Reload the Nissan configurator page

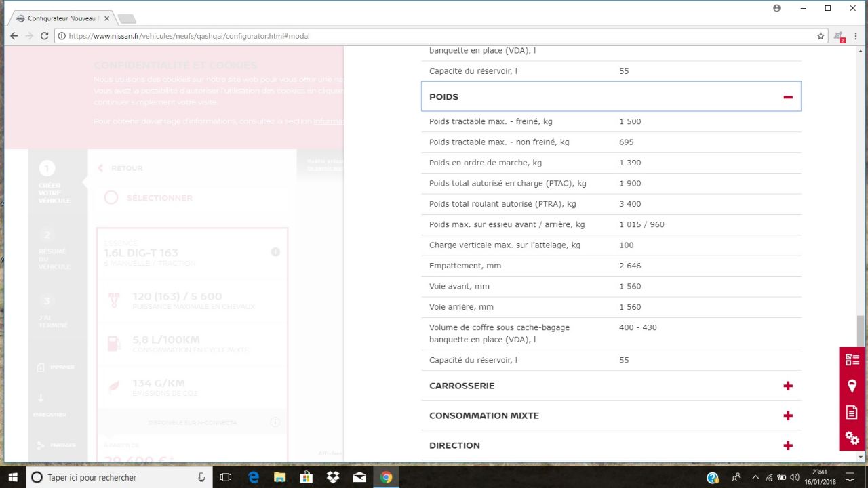click(45, 36)
